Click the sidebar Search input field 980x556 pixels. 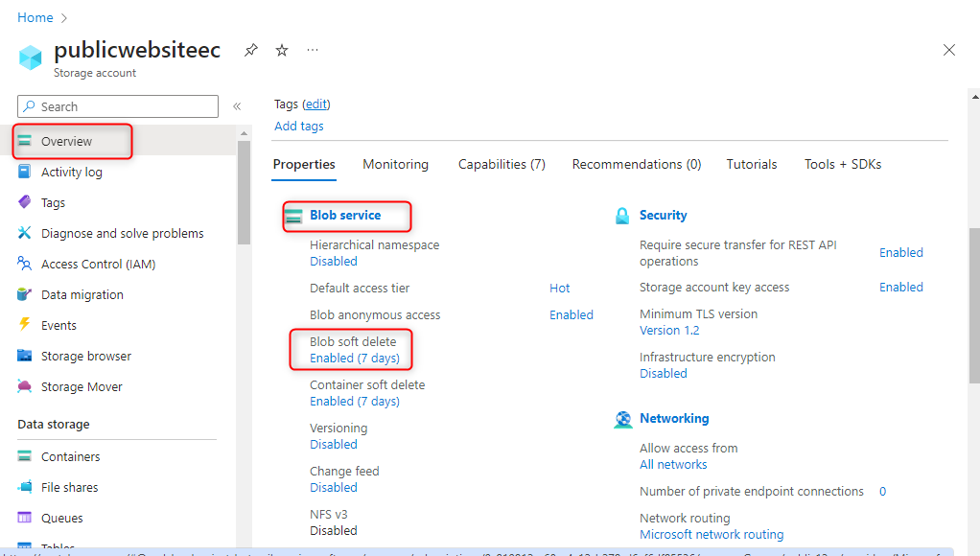[x=125, y=106]
